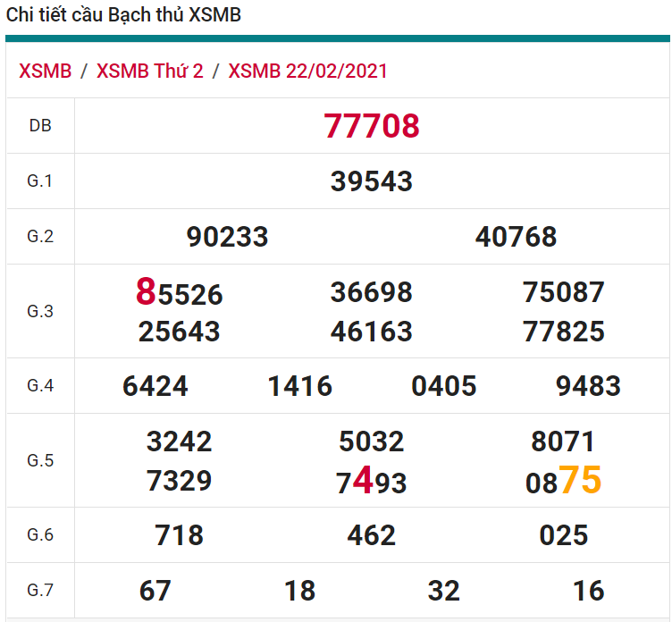Click the G.3 number 77825

pos(563,332)
